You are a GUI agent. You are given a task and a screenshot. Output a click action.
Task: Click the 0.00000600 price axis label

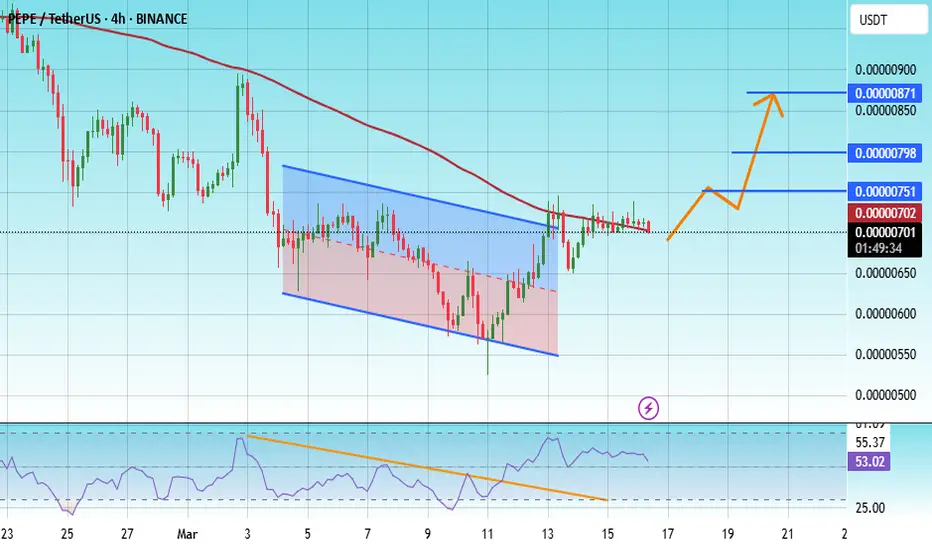885,314
